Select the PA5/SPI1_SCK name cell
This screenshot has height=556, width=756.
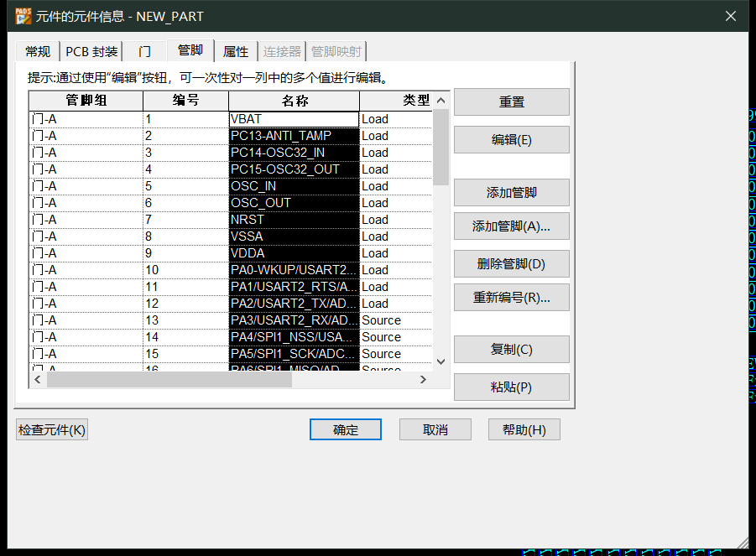[x=295, y=354]
